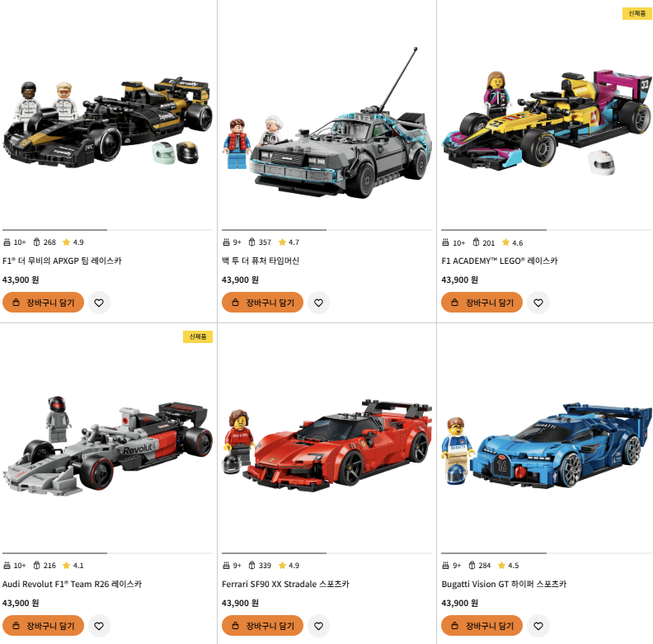Viewport: 653px width, 644px height.
Task: Click star rating 4.1 on Audi Revolut set
Action: [73, 566]
